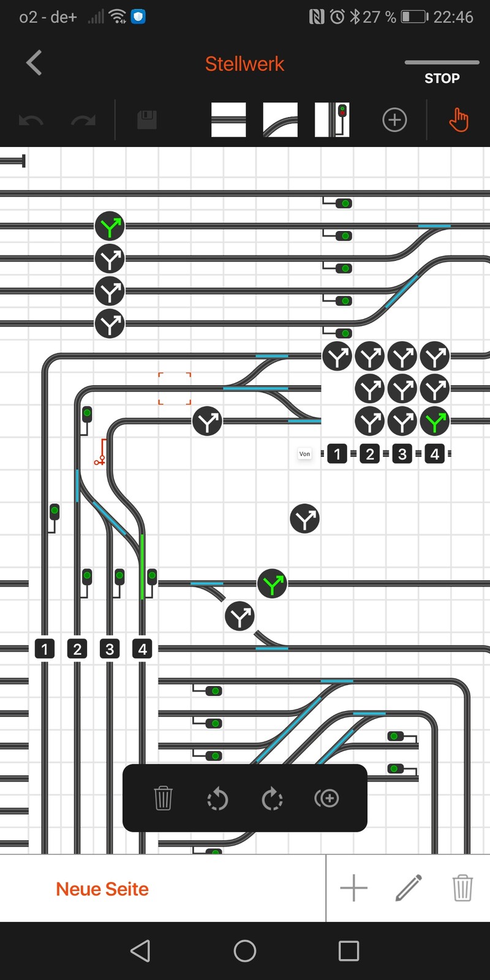The height and width of the screenshot is (980, 490).
Task: Tap track marker 3 on the vertical tracks
Action: 110,649
